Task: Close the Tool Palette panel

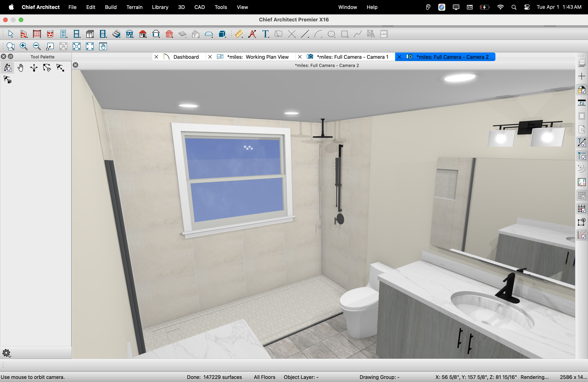Action: point(3,57)
